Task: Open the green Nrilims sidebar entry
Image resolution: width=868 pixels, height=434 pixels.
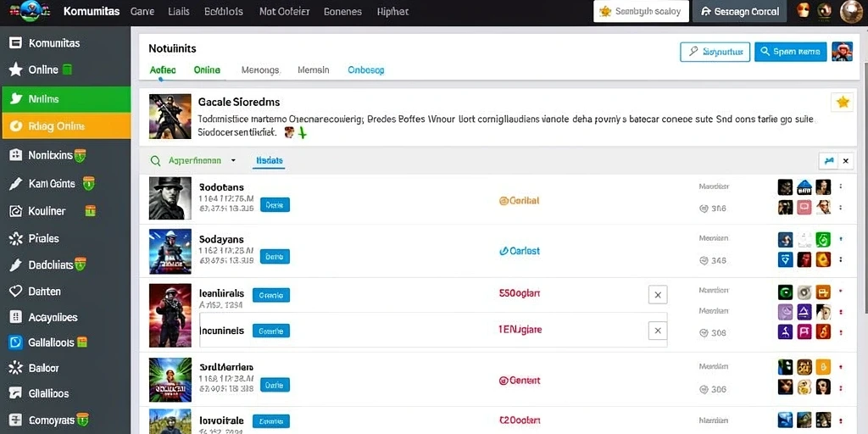Action: click(x=65, y=99)
